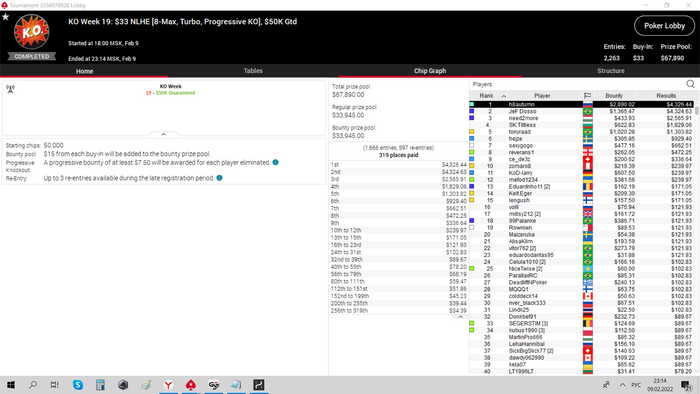This screenshot has width=700, height=394.
Task: Sort by country flag column
Action: point(588,95)
